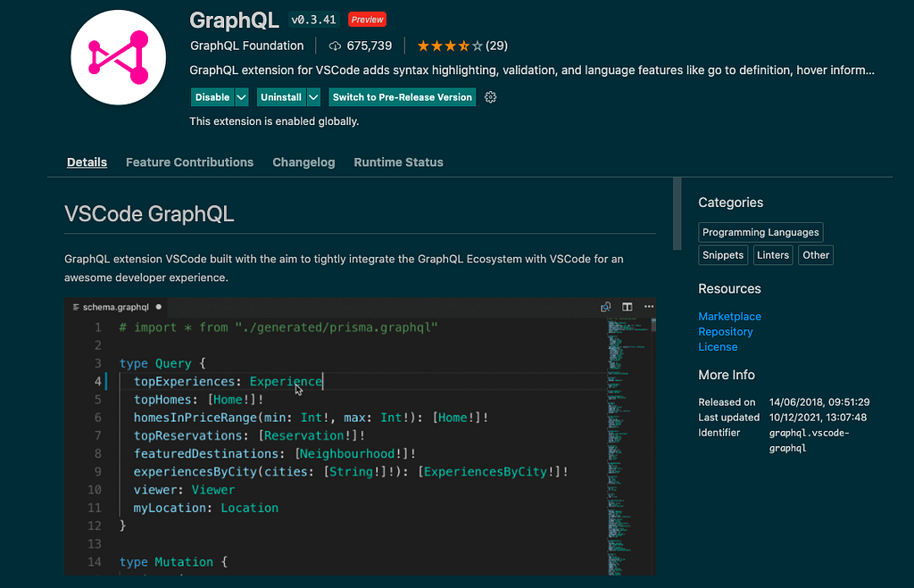The image size is (914, 588).
Task: Click the code minimap in the preview
Action: 627,446
